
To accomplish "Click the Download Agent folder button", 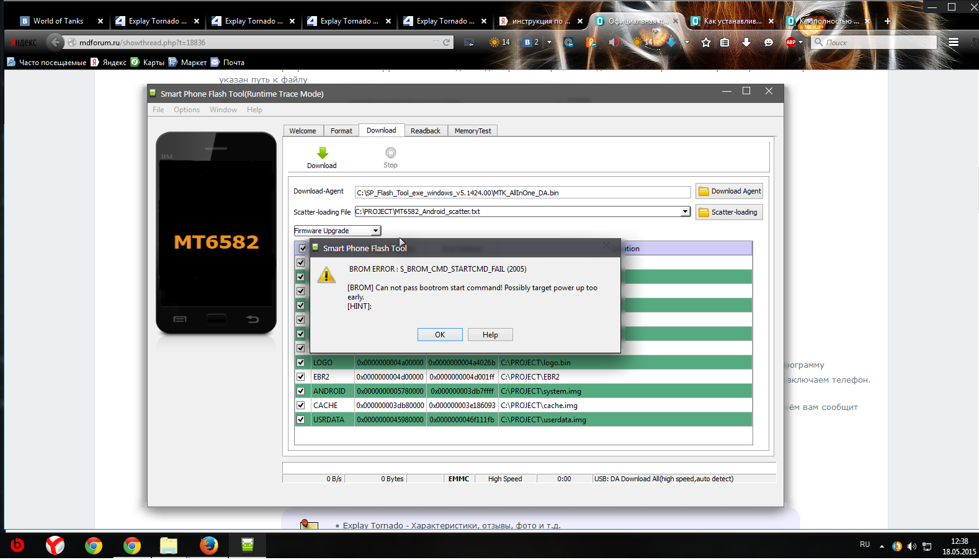I will (x=729, y=192).
